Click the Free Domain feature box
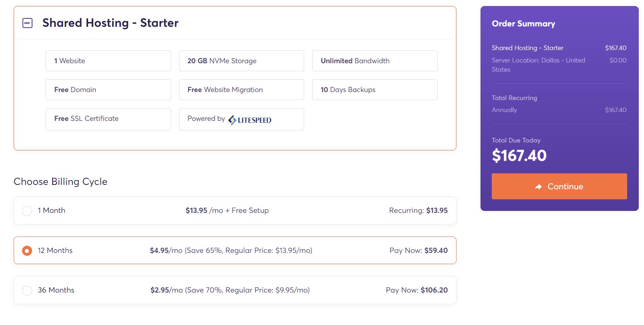Screen dimensions: 644x325 click(108, 90)
